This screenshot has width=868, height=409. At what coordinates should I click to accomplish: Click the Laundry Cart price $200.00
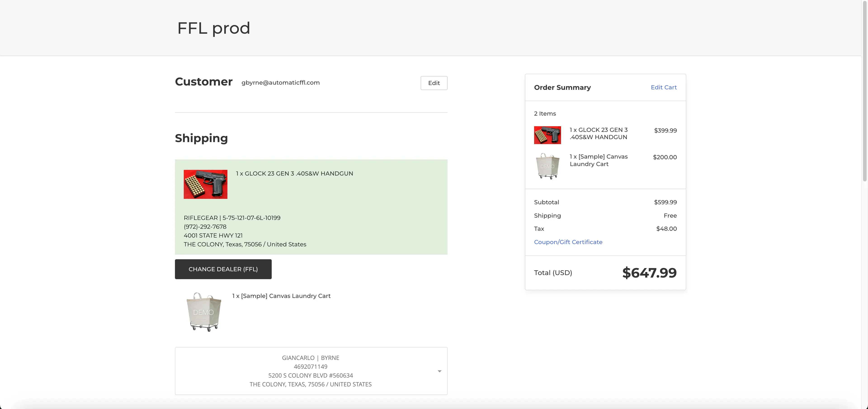click(665, 157)
